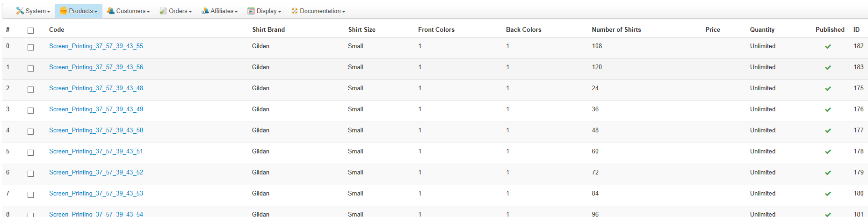Click the Orders notepad icon
Image resolution: width=868 pixels, height=217 pixels.
(163, 11)
